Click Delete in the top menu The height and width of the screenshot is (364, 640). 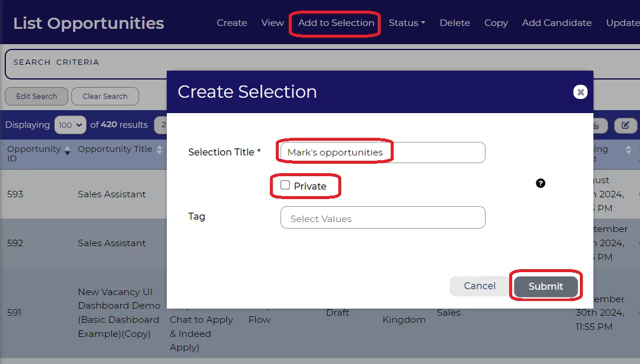click(454, 23)
